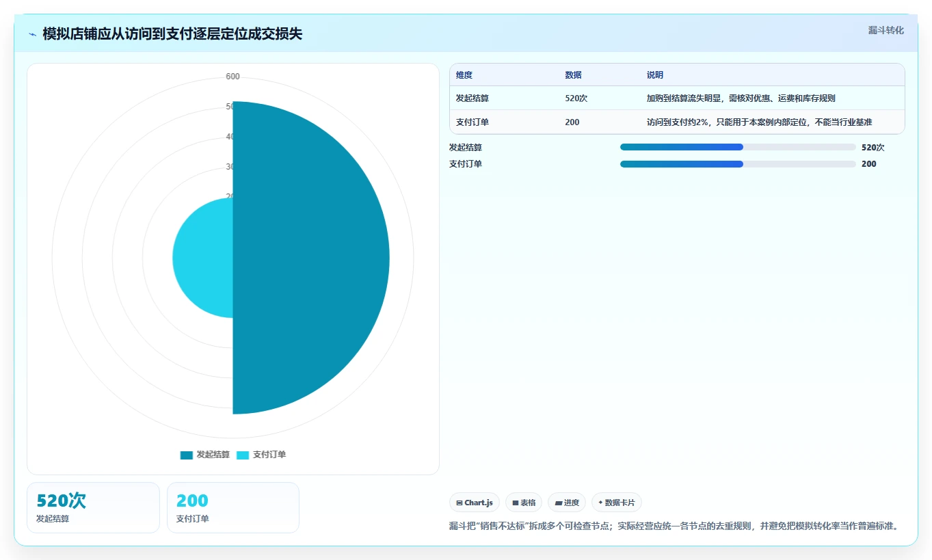Click the 表格 tag
The image size is (932, 560).
(x=524, y=503)
